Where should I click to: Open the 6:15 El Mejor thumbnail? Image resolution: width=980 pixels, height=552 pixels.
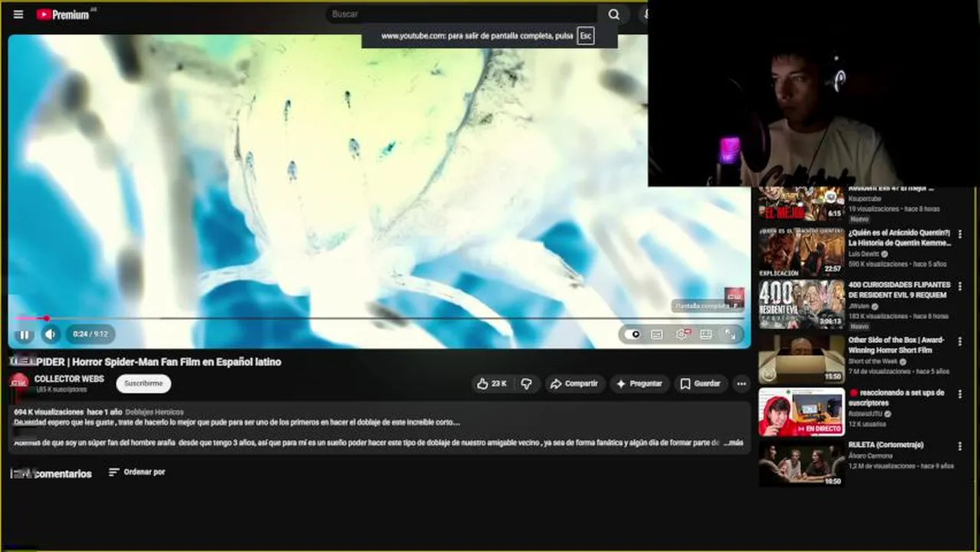[801, 204]
